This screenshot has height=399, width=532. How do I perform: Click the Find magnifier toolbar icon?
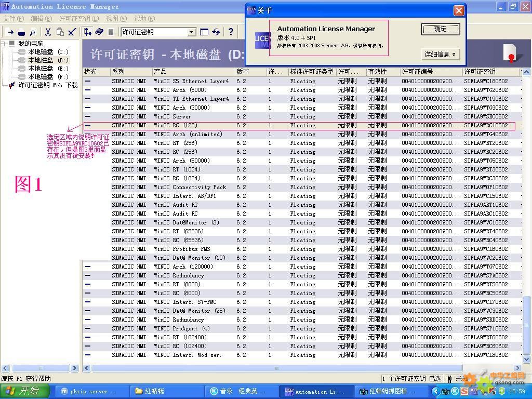click(32, 33)
